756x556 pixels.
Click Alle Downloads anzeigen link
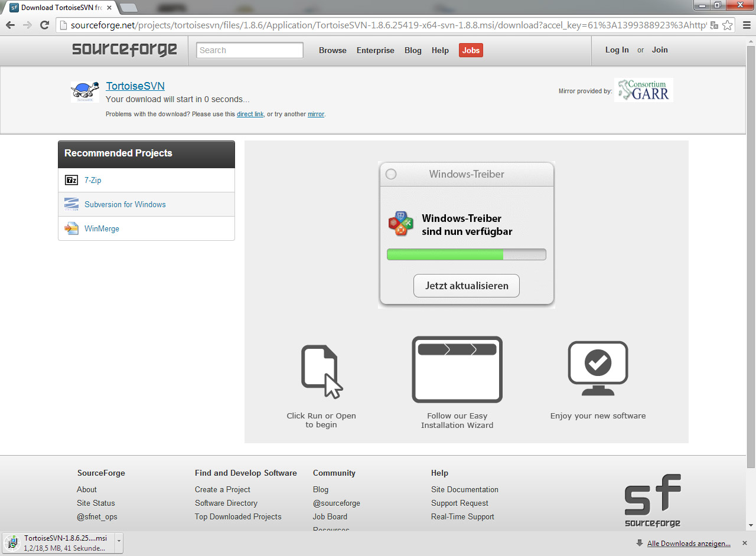[689, 544]
